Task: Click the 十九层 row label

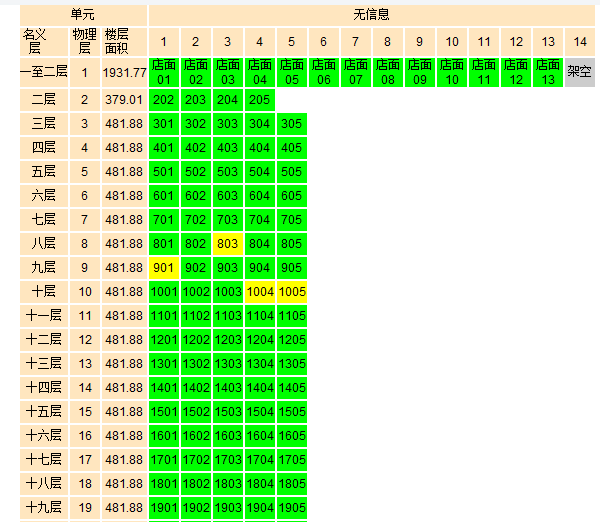Action: [x=44, y=507]
